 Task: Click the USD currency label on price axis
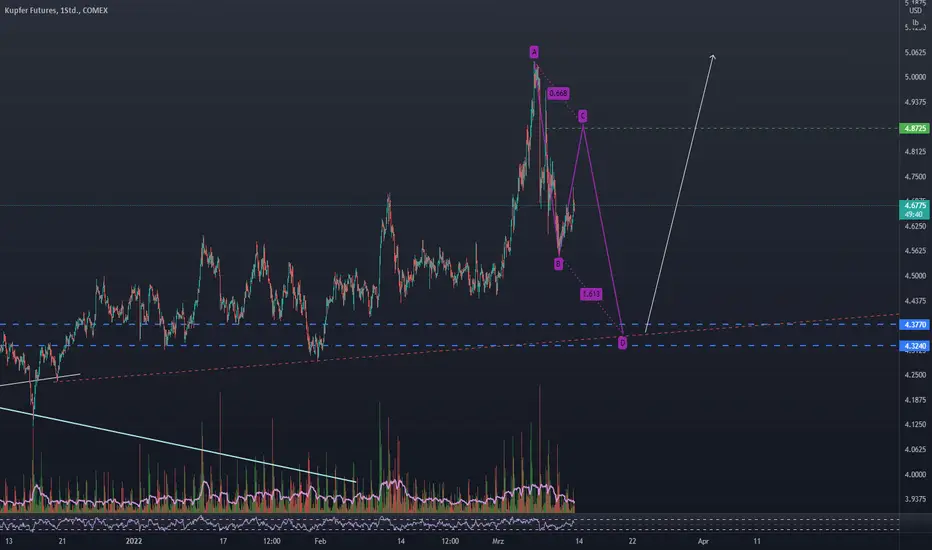click(915, 11)
